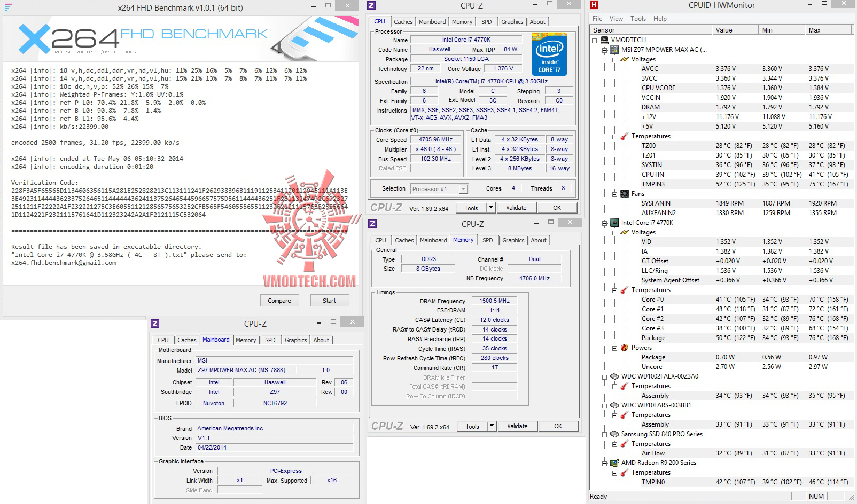Viewport: 857px width, 504px height.
Task: Click the Temperatures icon above the TMPIN0 row
Action: 624,472
